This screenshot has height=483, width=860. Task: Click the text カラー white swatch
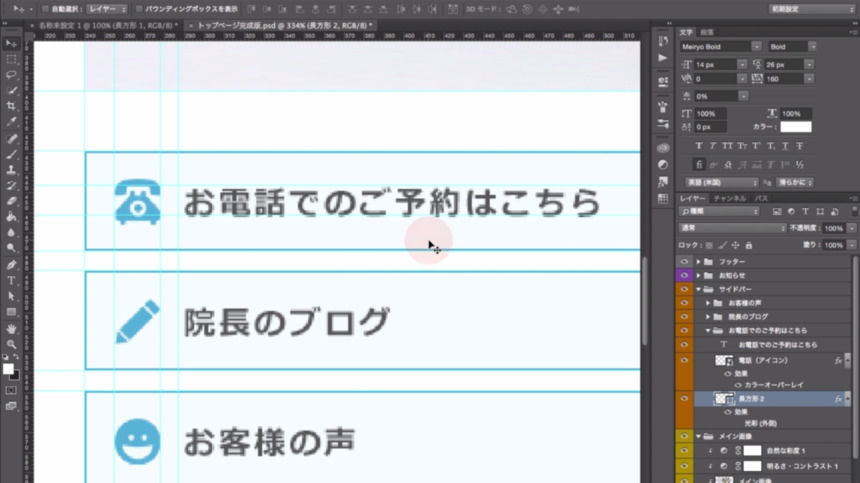pyautogui.click(x=796, y=127)
